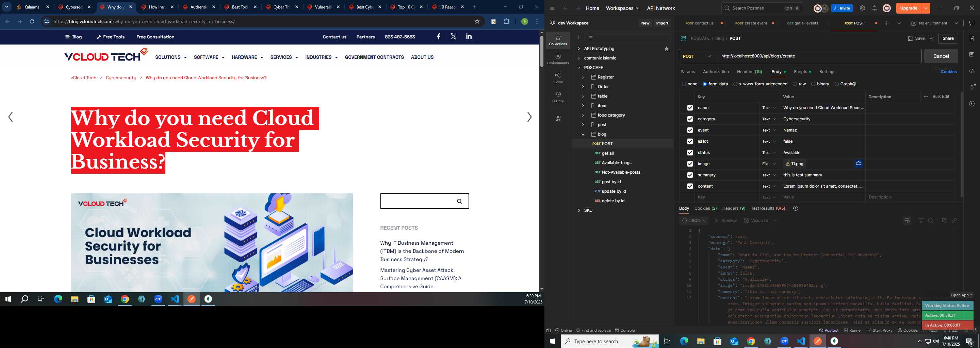Open the configure sidebar grid icon below History
Image resolution: width=980 pixels, height=348 pixels.
point(558,118)
